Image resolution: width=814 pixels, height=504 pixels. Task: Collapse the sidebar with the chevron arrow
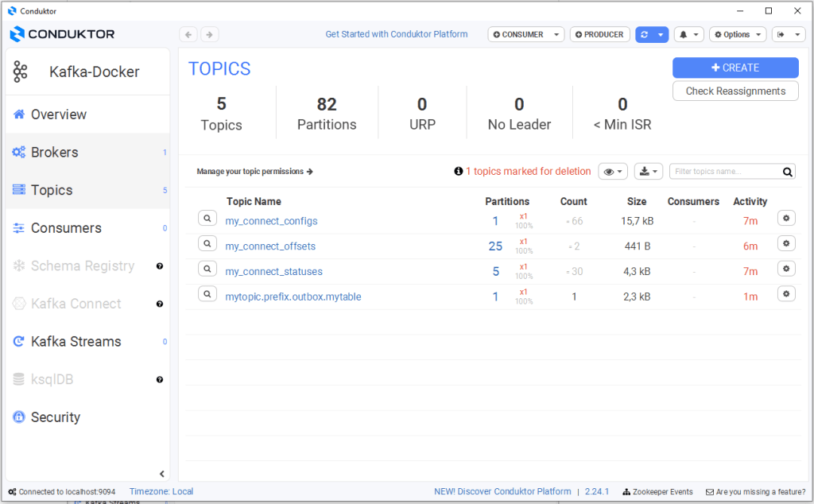(162, 474)
